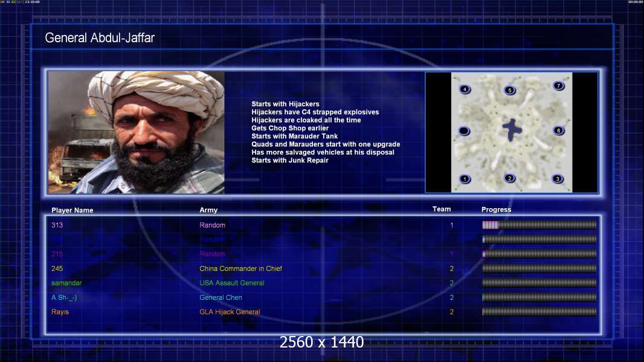Click the line 'Starts with Hijackers'

[x=285, y=104]
